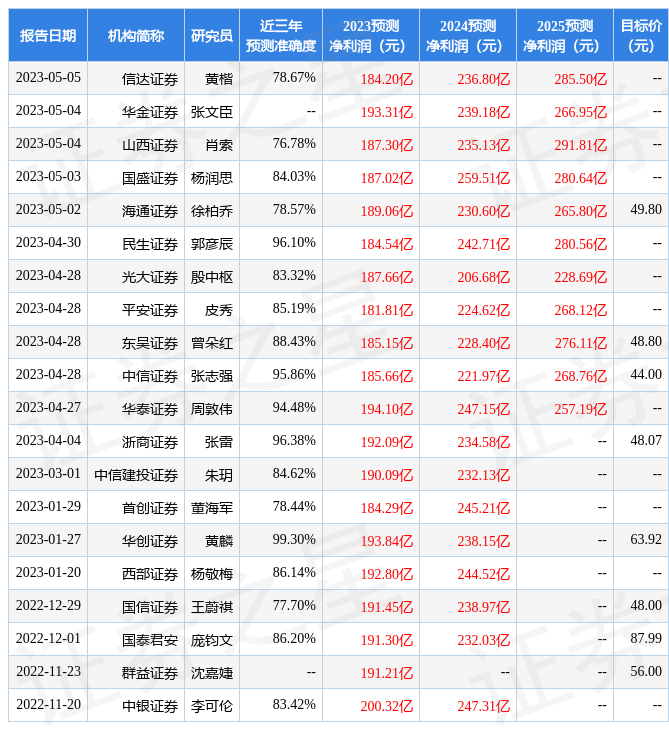669x730 pixels.
Task: Click the report date 2023-05-05
Action: [x=48, y=77]
